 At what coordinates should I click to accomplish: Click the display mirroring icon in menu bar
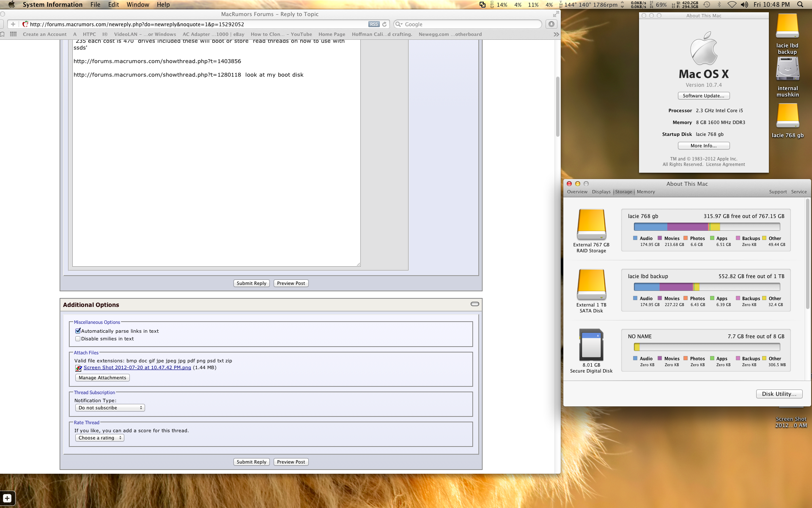coord(482,5)
